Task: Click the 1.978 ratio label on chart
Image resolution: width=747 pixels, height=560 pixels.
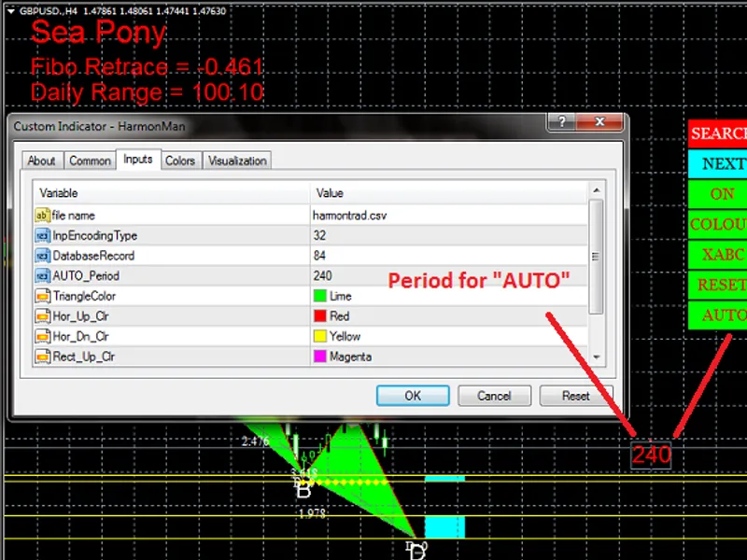Action: [x=312, y=513]
